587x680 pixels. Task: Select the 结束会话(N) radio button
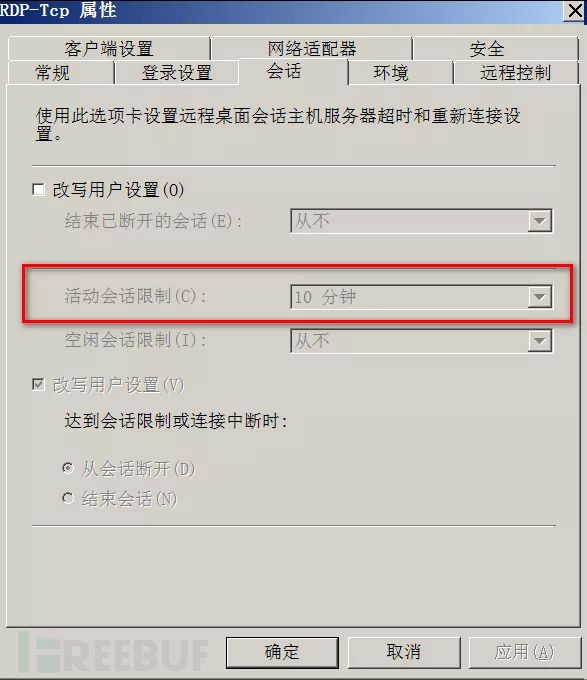point(68,498)
